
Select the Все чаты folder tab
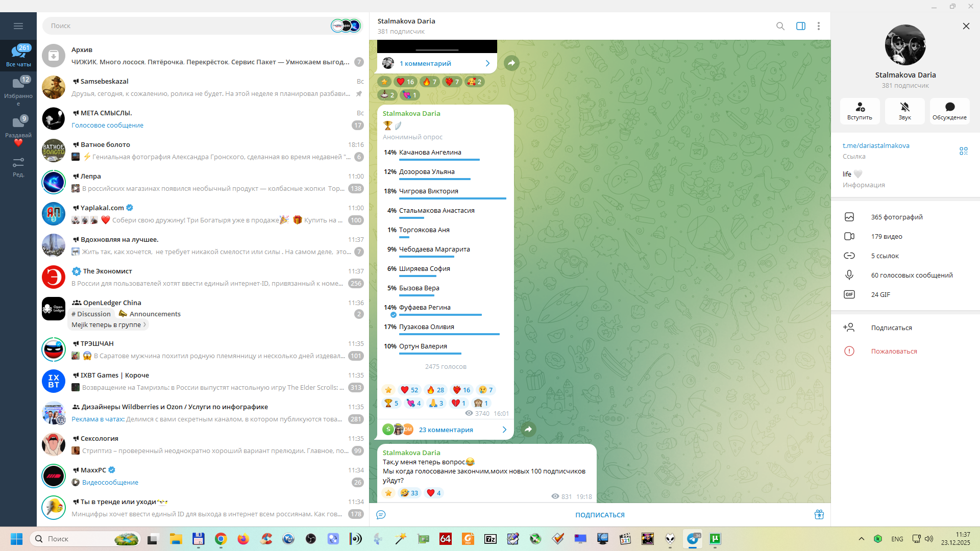18,55
